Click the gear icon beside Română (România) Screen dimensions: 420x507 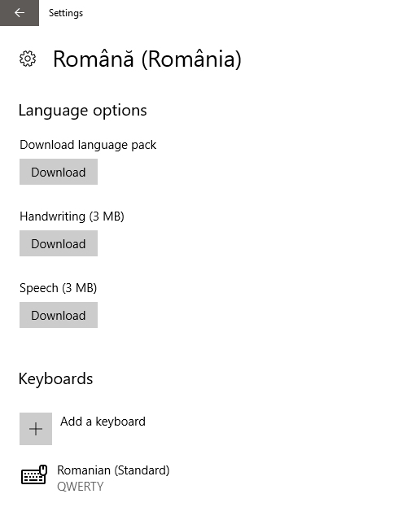tap(28, 59)
